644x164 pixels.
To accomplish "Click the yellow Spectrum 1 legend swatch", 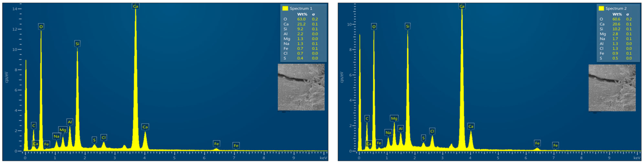I will point(285,9).
